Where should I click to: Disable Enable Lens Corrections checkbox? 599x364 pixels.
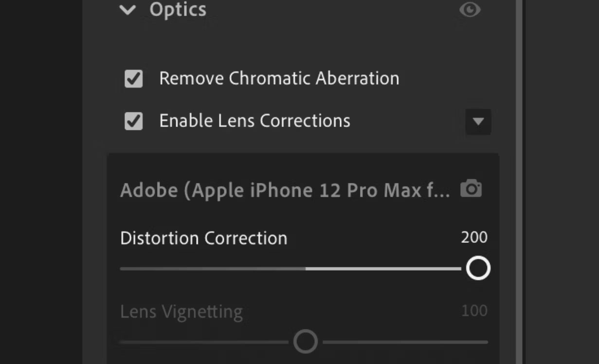[134, 121]
